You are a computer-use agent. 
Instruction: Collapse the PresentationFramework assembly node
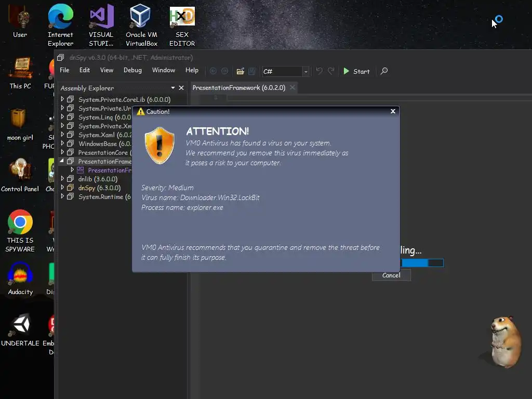click(x=62, y=161)
